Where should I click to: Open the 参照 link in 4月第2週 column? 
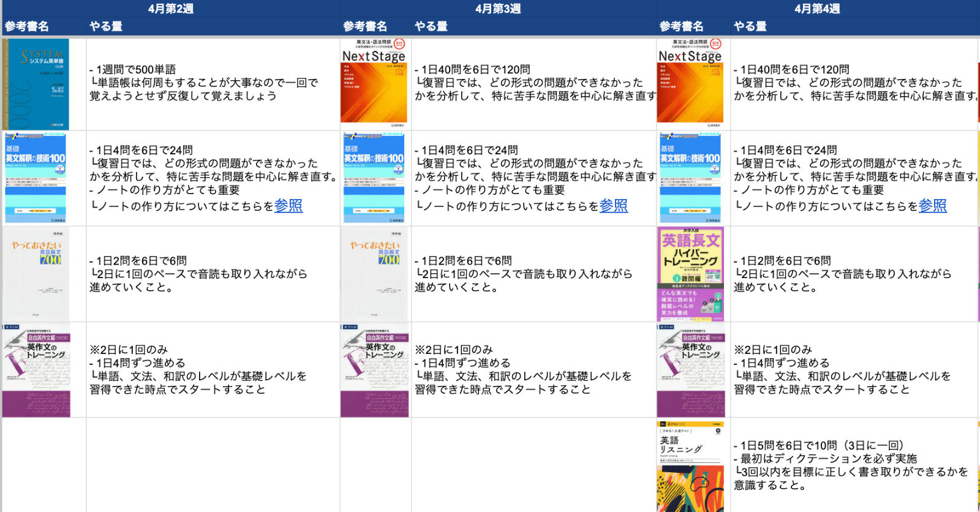click(x=288, y=206)
